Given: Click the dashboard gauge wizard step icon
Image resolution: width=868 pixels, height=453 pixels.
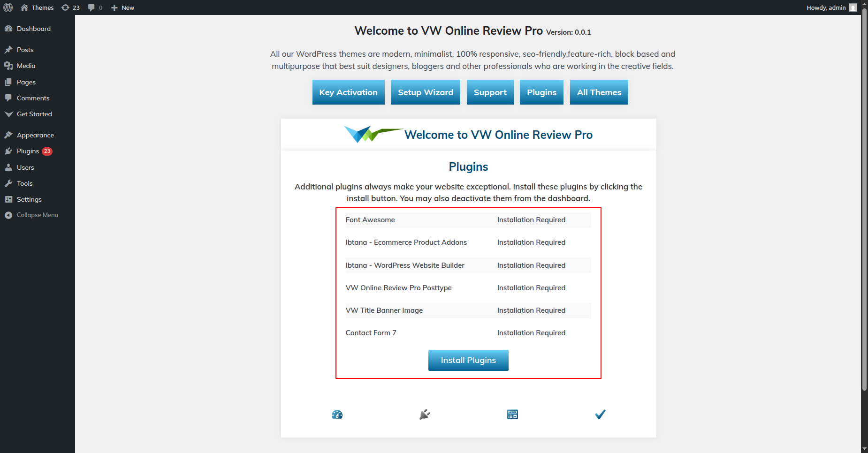Looking at the screenshot, I should coord(337,415).
